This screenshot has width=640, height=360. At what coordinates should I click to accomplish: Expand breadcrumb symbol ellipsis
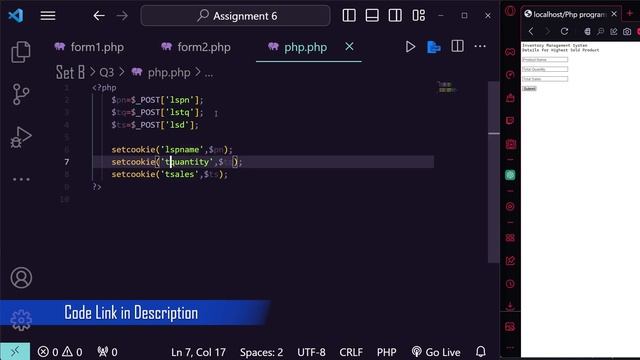point(209,73)
